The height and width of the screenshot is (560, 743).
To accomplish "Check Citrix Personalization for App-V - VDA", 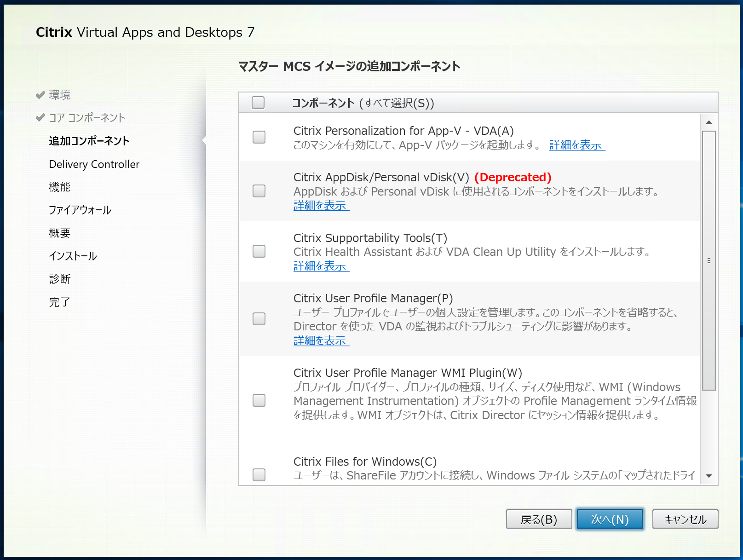I will [x=259, y=137].
